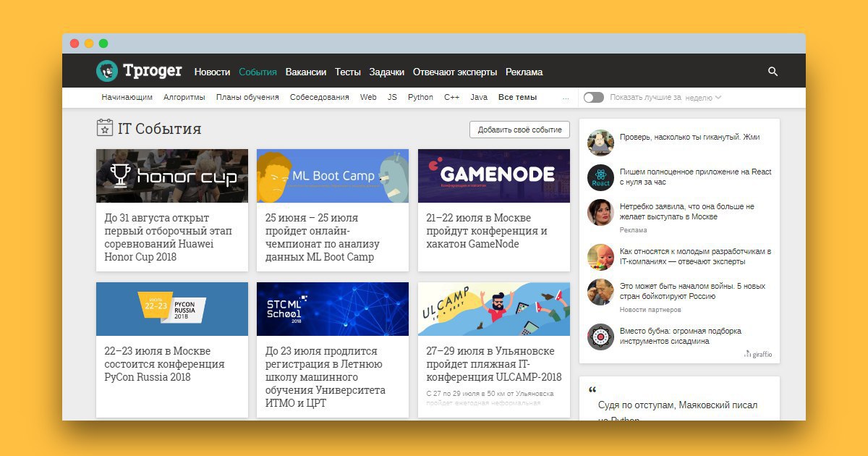Go to the Вакансии section
Screen dimensions: 868x456
click(x=306, y=72)
